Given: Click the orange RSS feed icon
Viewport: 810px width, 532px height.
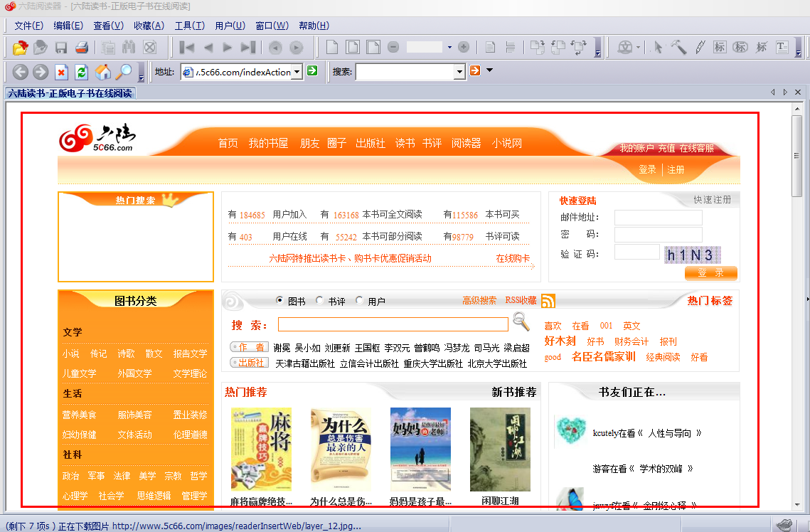Looking at the screenshot, I should [548, 301].
